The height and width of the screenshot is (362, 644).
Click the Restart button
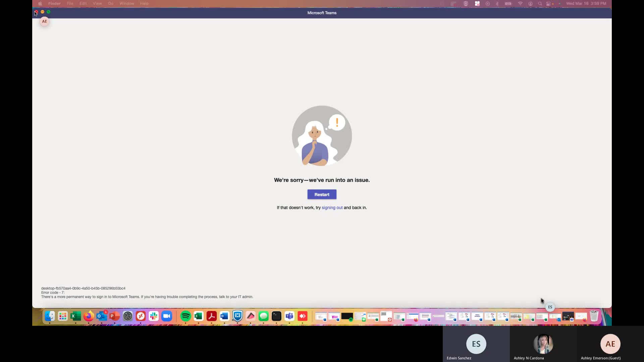click(322, 194)
